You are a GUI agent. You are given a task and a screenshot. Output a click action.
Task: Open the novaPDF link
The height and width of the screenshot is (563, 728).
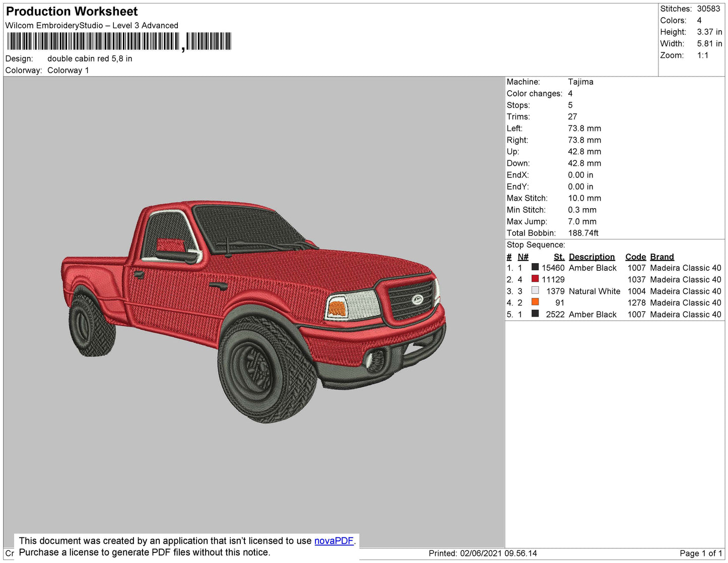[x=334, y=541]
